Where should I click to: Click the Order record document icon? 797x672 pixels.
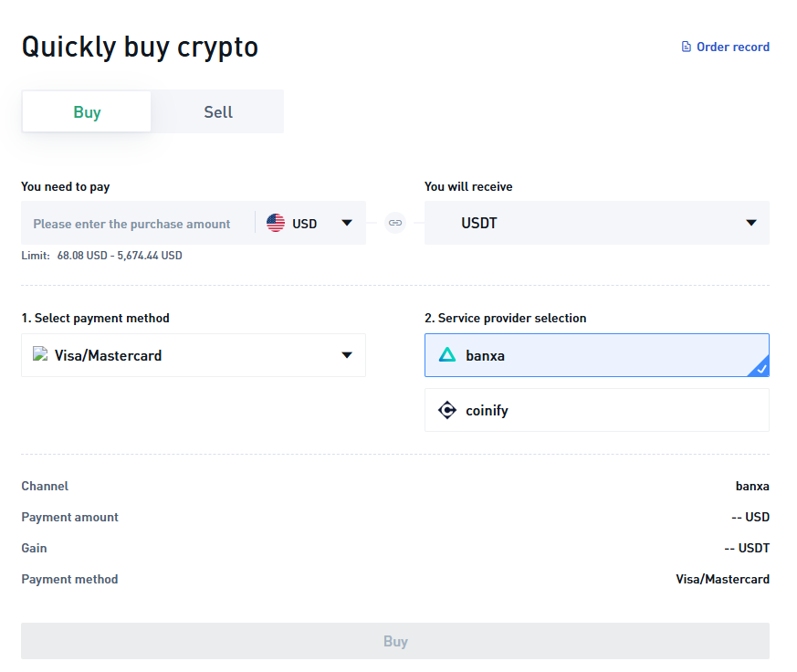(x=687, y=47)
